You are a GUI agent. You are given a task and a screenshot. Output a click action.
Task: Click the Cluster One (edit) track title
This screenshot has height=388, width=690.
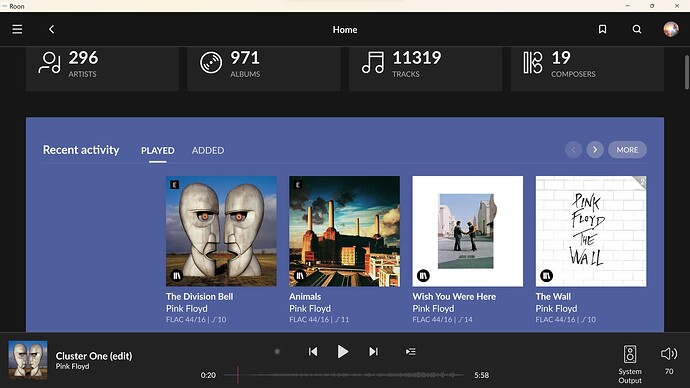[94, 355]
